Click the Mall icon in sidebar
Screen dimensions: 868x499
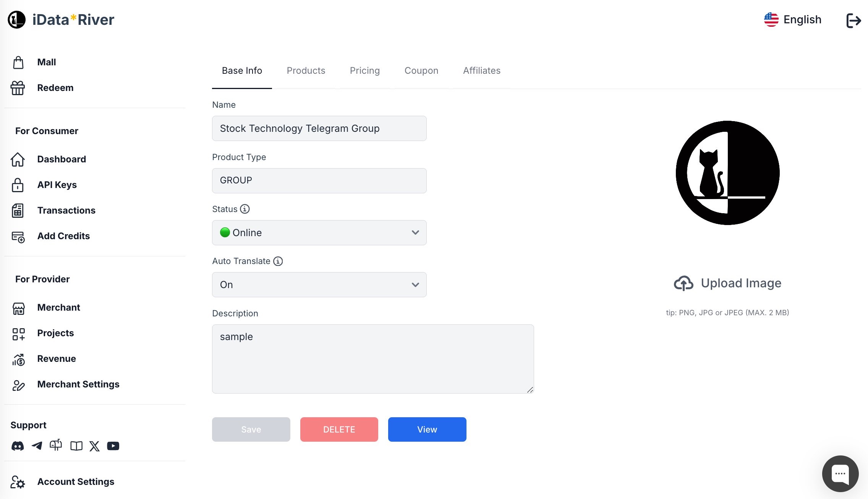(17, 62)
